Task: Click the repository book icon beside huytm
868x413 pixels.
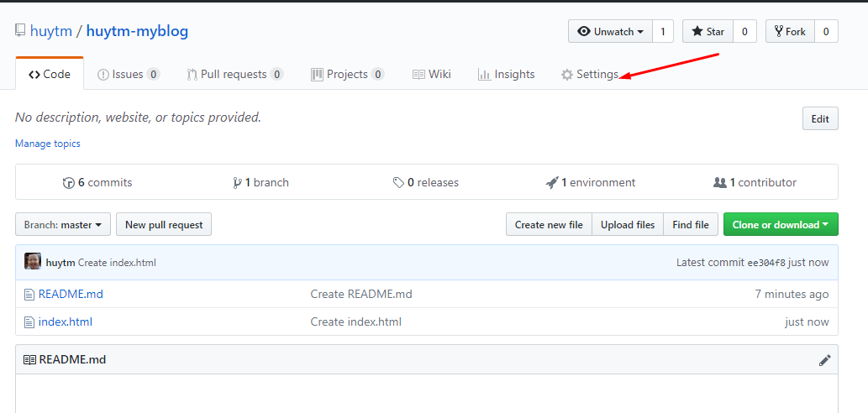Action: pyautogui.click(x=20, y=30)
